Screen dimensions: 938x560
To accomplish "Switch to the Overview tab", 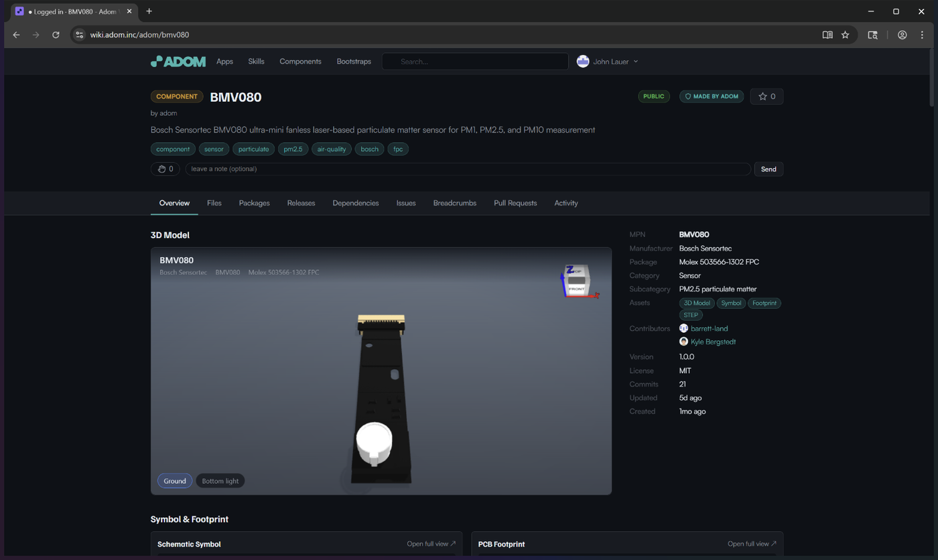I will [174, 203].
